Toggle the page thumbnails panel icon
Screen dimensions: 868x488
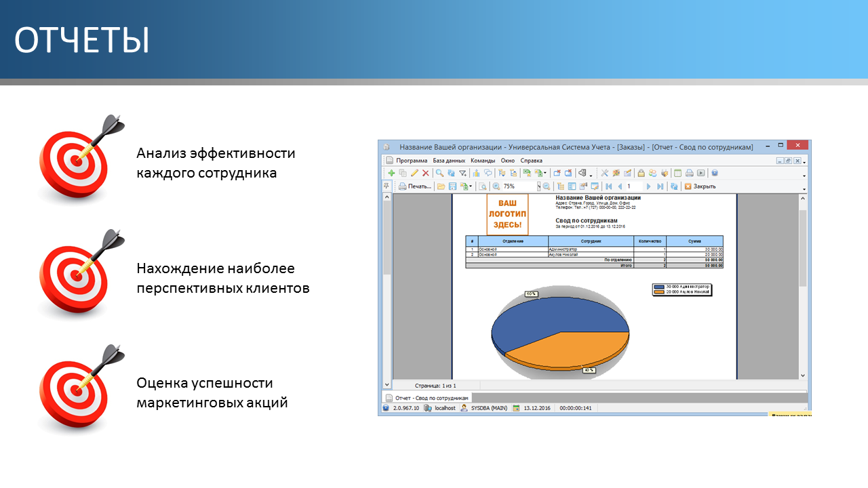tap(572, 186)
